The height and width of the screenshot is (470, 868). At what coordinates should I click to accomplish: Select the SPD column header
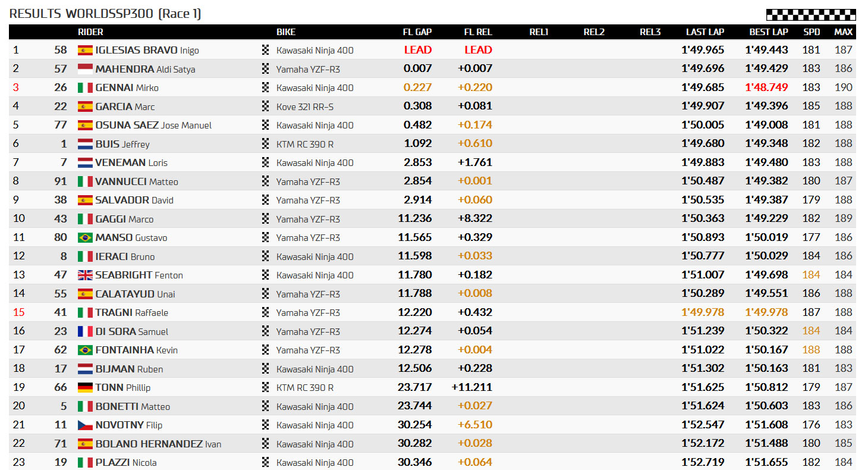(x=811, y=32)
